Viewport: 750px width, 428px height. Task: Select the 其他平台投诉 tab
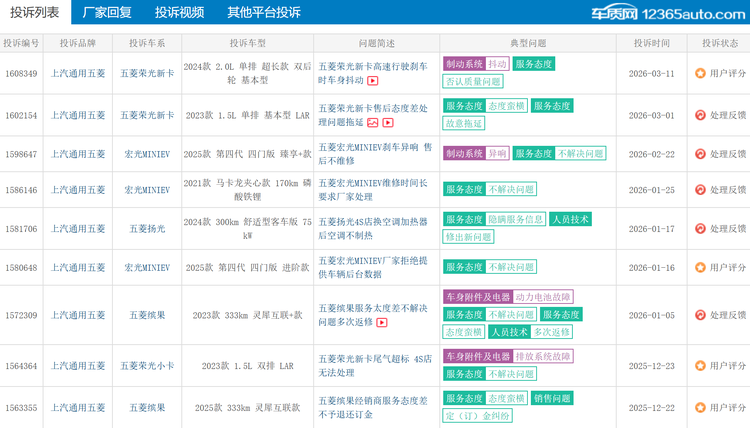tap(263, 13)
